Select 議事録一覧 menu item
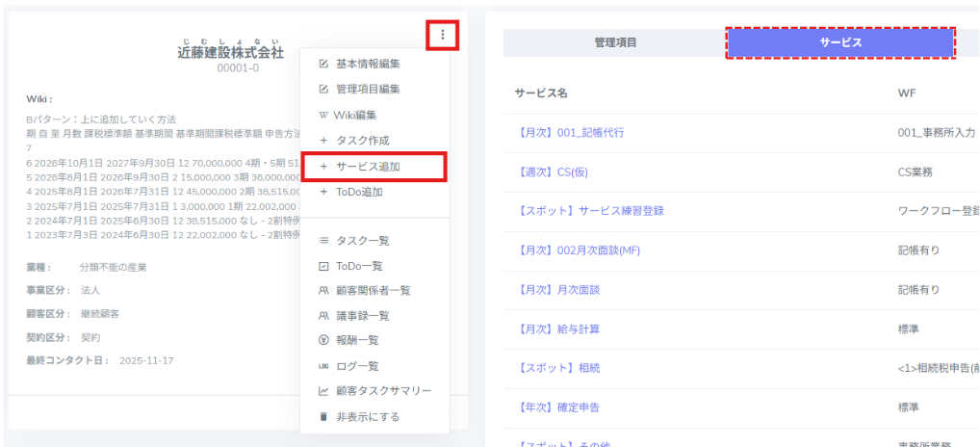The width and height of the screenshot is (980, 447). 362,316
